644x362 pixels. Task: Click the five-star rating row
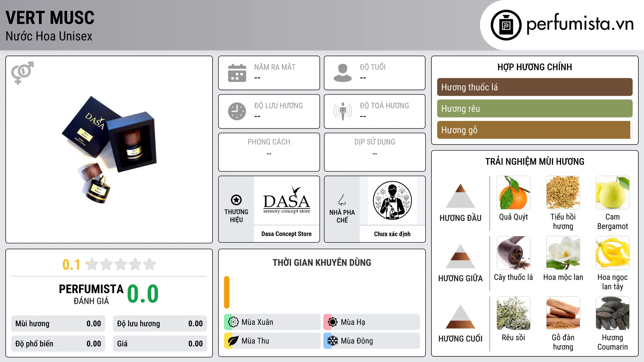[121, 264]
